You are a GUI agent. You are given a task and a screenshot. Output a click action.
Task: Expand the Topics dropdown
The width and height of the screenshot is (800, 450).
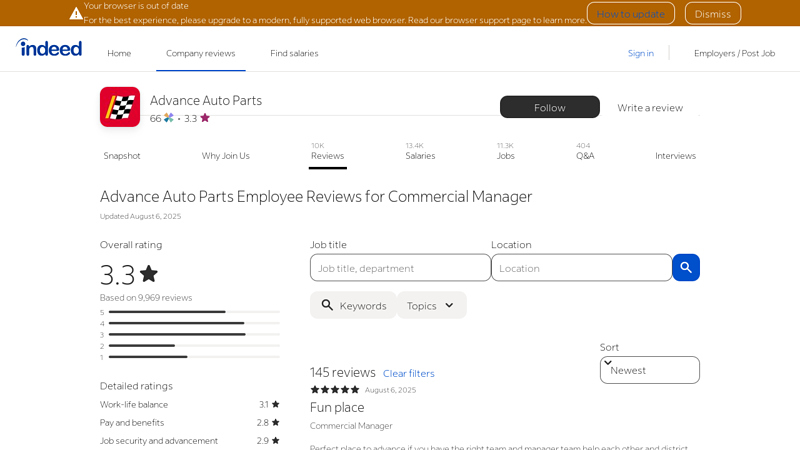[x=432, y=305]
